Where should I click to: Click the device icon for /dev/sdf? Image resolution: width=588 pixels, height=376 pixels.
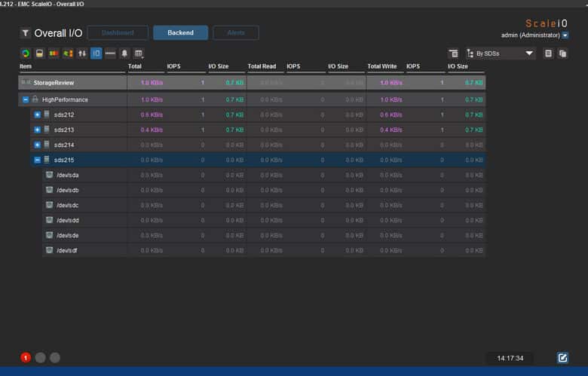tap(49, 250)
